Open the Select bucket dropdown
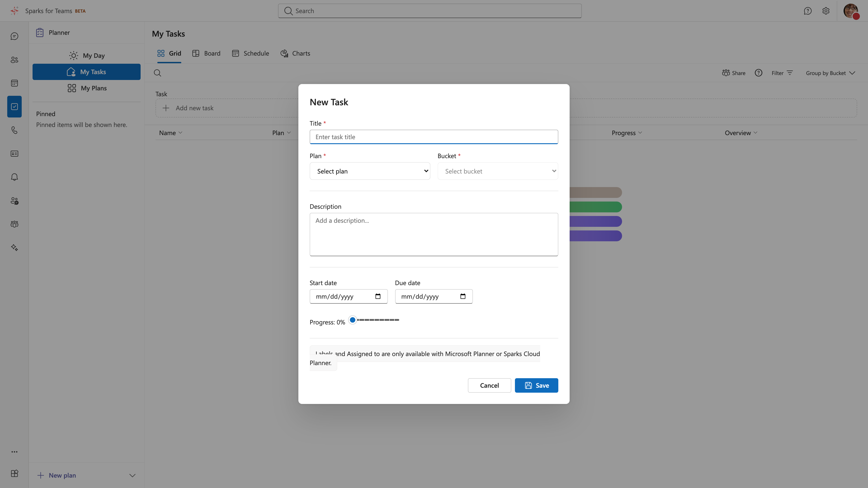The height and width of the screenshot is (488, 868). [x=498, y=171]
